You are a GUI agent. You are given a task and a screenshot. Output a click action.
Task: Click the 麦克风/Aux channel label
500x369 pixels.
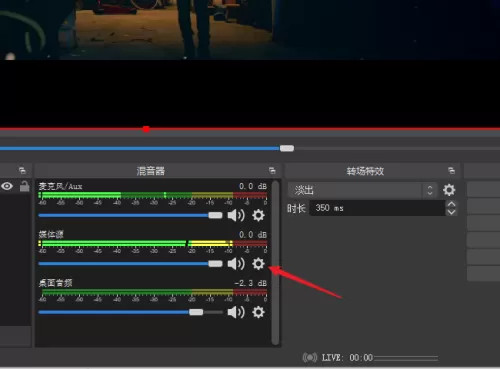[x=60, y=186]
